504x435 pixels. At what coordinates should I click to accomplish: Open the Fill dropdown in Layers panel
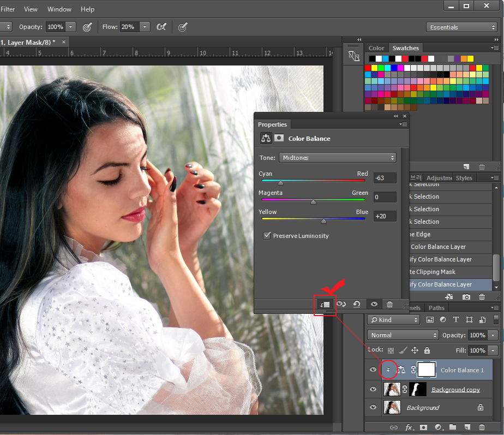pyautogui.click(x=493, y=350)
